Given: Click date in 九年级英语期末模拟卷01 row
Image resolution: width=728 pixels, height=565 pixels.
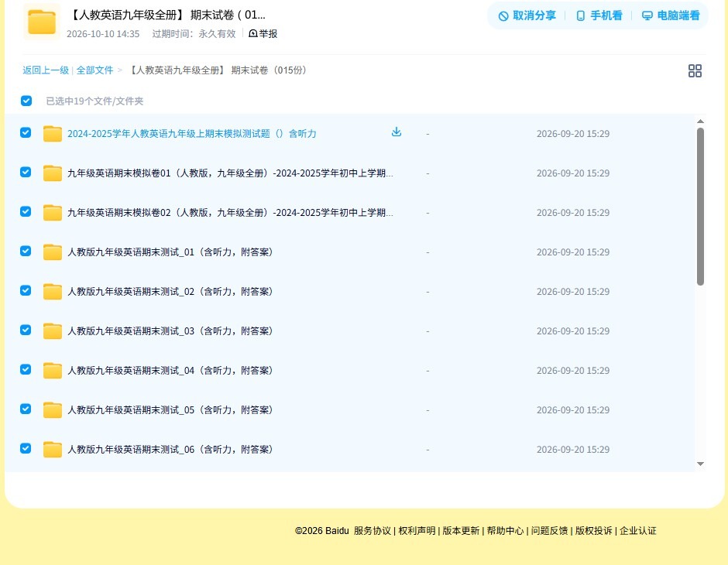Looking at the screenshot, I should (x=573, y=173).
